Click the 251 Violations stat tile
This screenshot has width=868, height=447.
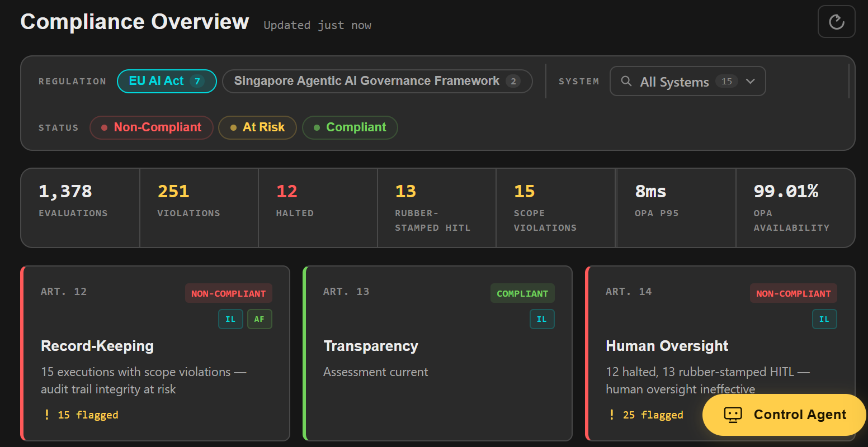[x=199, y=208]
